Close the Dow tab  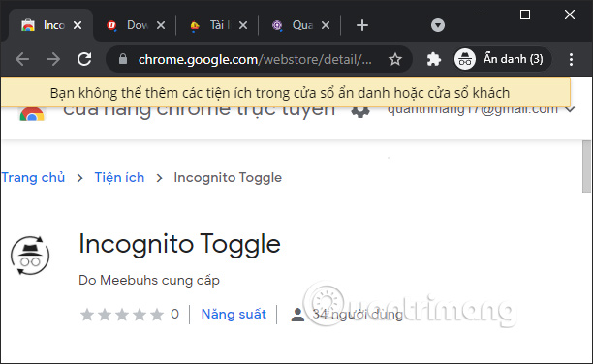click(x=161, y=25)
